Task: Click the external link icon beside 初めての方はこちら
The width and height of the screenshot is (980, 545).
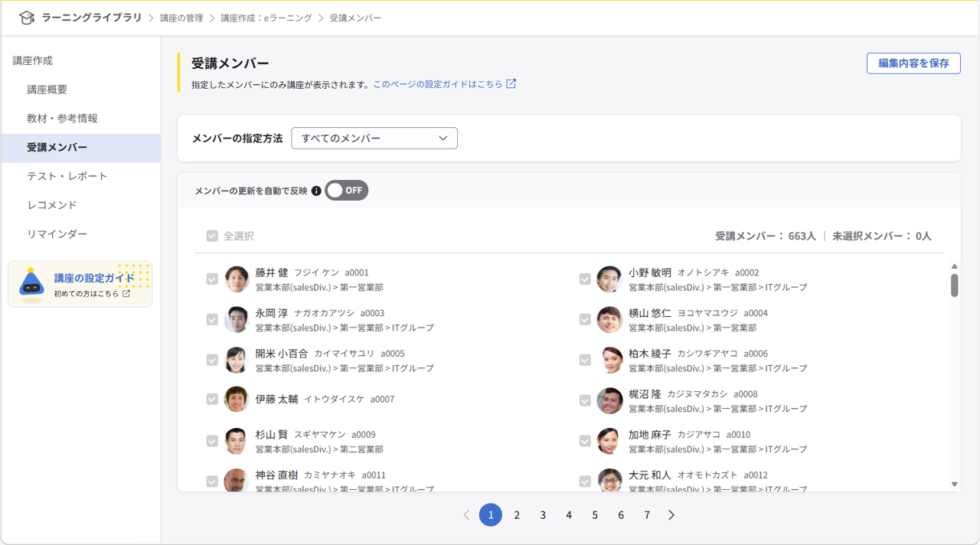Action: [126, 293]
